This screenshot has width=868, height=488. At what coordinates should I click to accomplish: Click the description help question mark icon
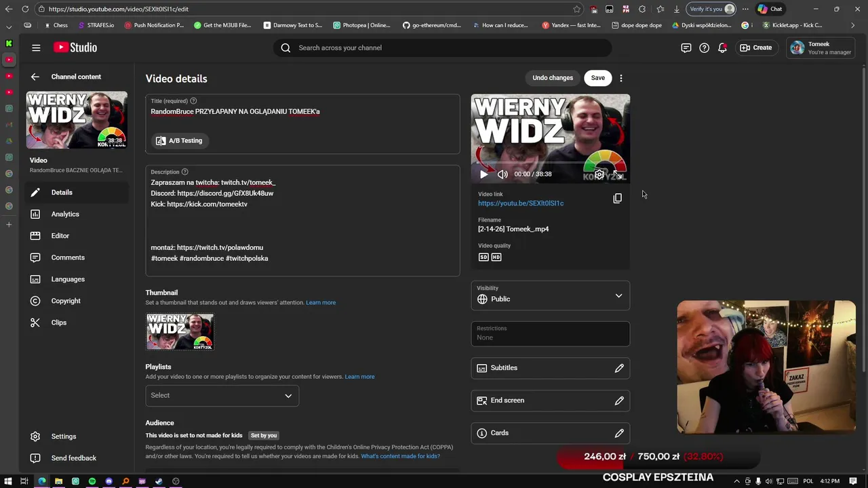pos(185,171)
